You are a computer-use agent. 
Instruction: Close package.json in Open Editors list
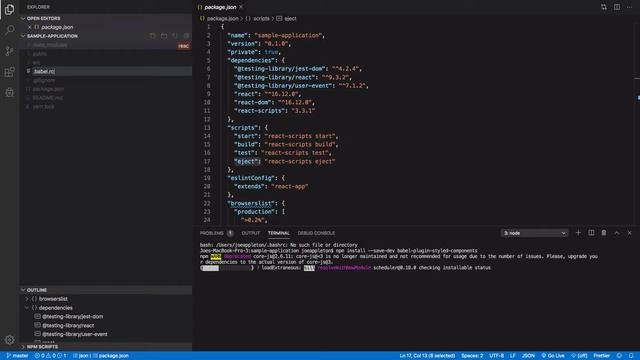click(29, 27)
